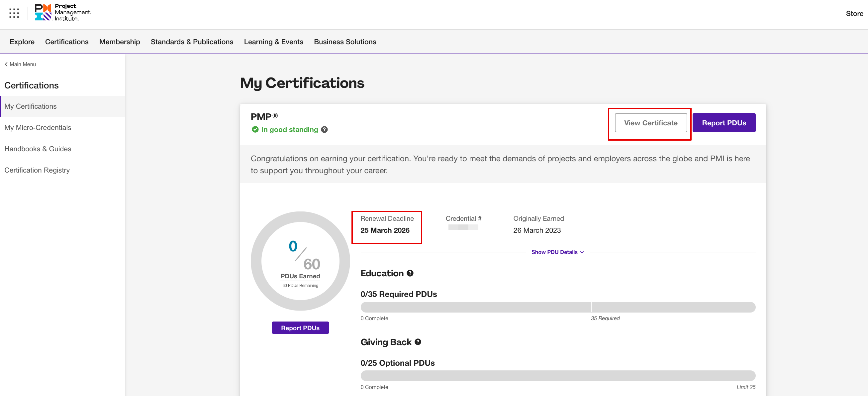
Task: Click the 0/35 Required PDUs text
Action: (399, 294)
